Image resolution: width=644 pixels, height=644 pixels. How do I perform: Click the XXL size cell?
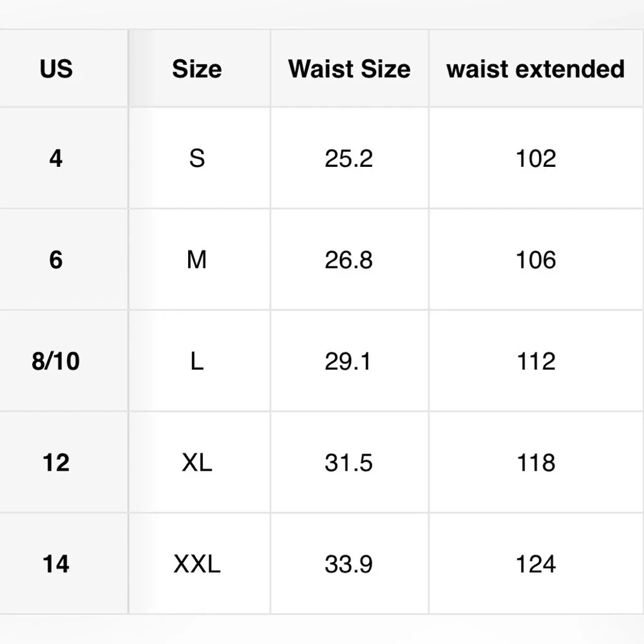click(x=197, y=564)
